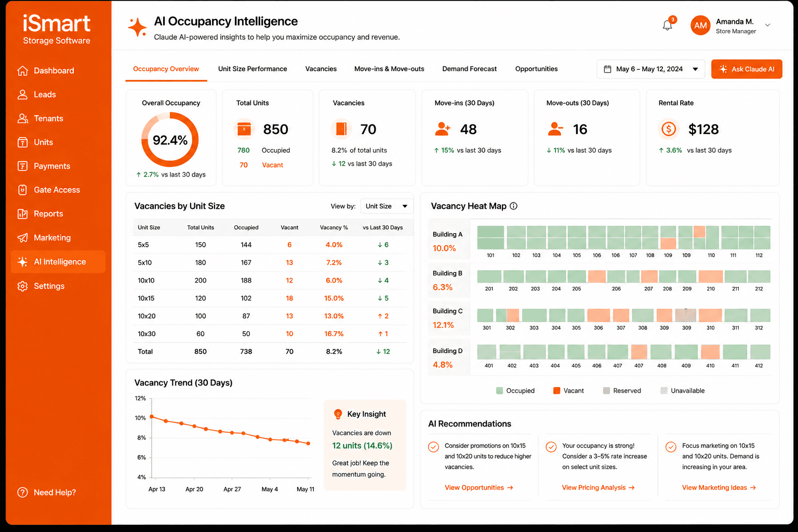Image resolution: width=798 pixels, height=532 pixels.
Task: Switch to the Unit Size Performance tab
Action: pos(252,69)
